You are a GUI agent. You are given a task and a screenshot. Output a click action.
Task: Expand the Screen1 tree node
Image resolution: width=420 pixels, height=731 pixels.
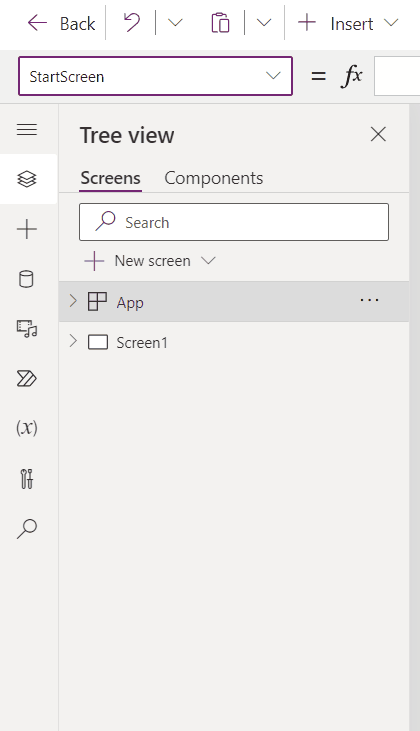pyautogui.click(x=73, y=341)
